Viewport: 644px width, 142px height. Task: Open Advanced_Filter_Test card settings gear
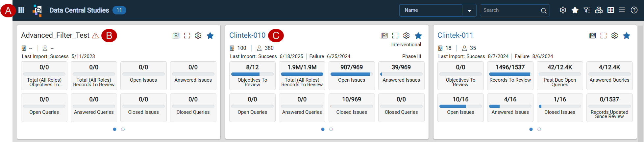coord(198,35)
